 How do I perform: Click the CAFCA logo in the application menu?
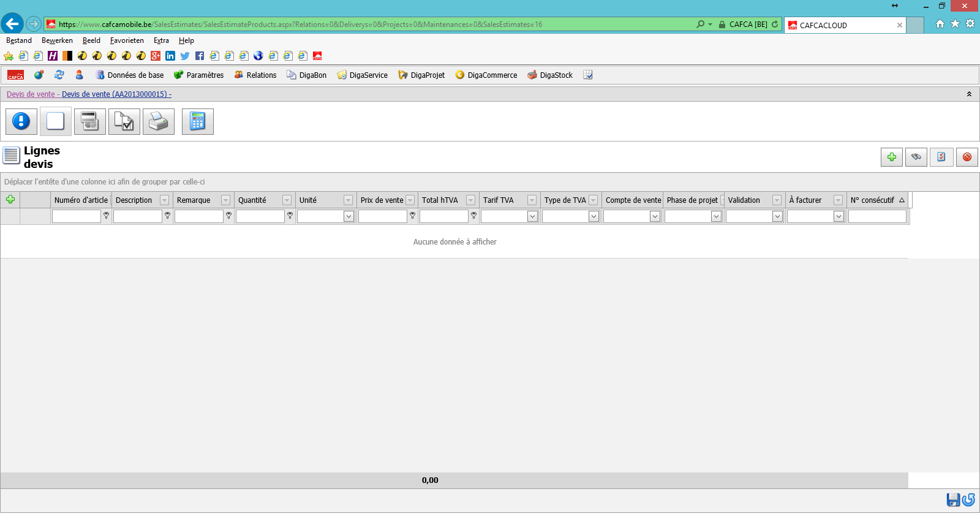[15, 75]
